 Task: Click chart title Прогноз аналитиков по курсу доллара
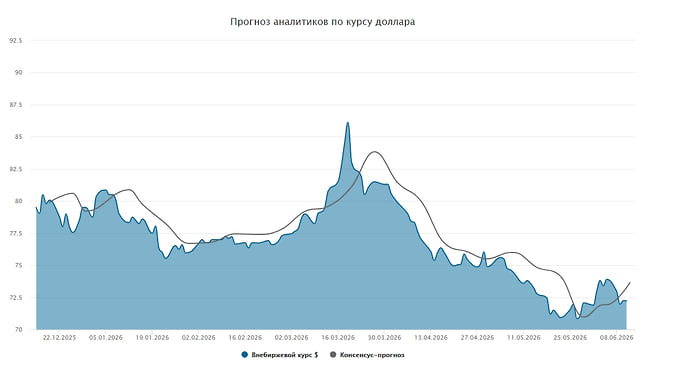(323, 22)
